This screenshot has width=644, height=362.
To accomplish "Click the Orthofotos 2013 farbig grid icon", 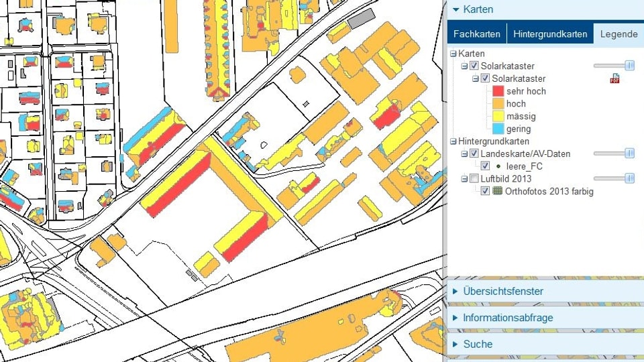I will pyautogui.click(x=497, y=191).
